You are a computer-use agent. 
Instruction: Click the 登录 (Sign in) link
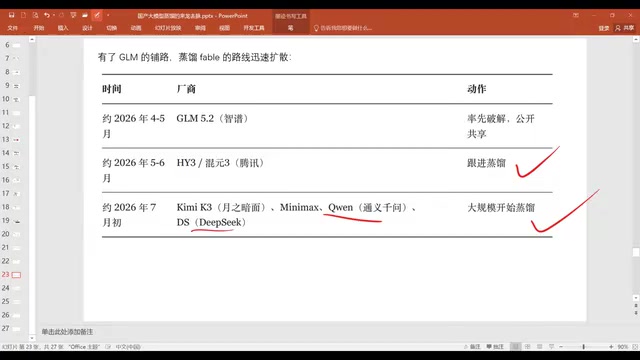pos(604,28)
